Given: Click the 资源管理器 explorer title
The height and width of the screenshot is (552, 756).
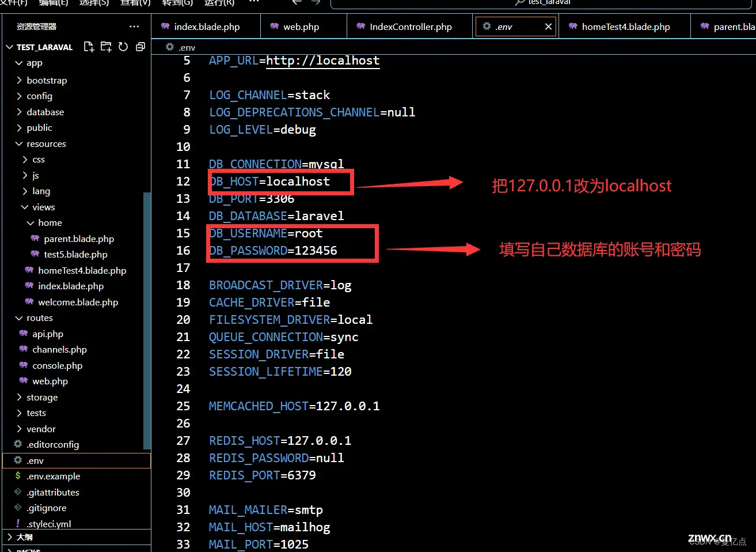Looking at the screenshot, I should tap(36, 27).
